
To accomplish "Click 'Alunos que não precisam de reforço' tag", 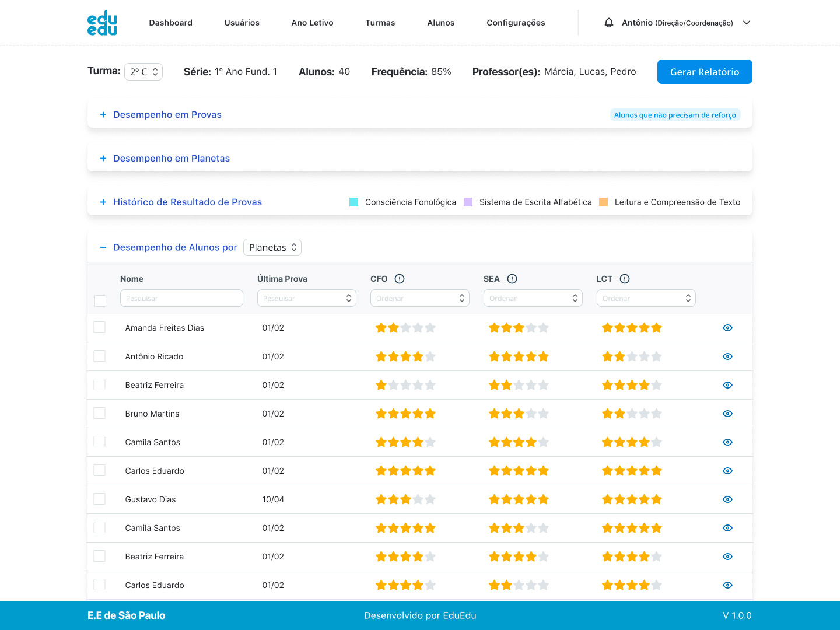I will coord(675,115).
